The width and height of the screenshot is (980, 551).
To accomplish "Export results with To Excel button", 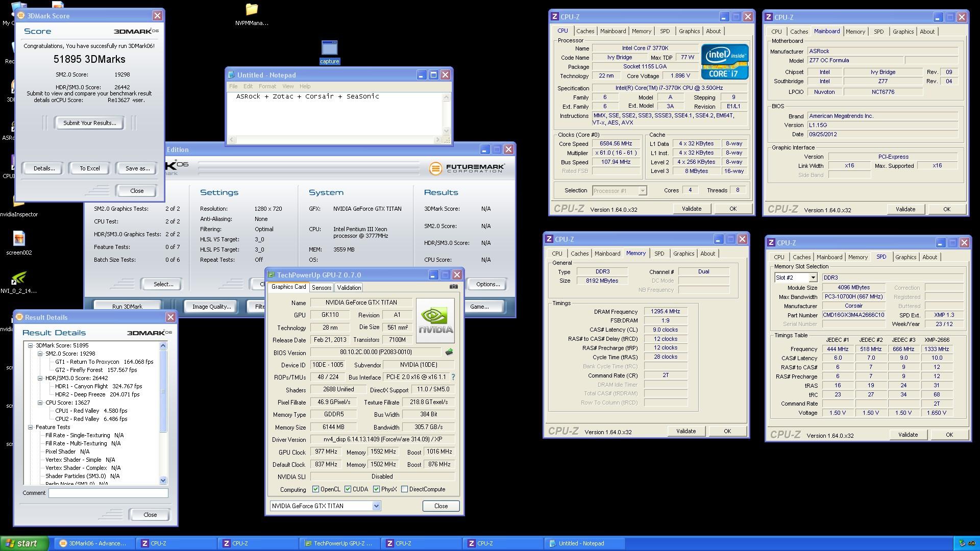I will 90,168.
